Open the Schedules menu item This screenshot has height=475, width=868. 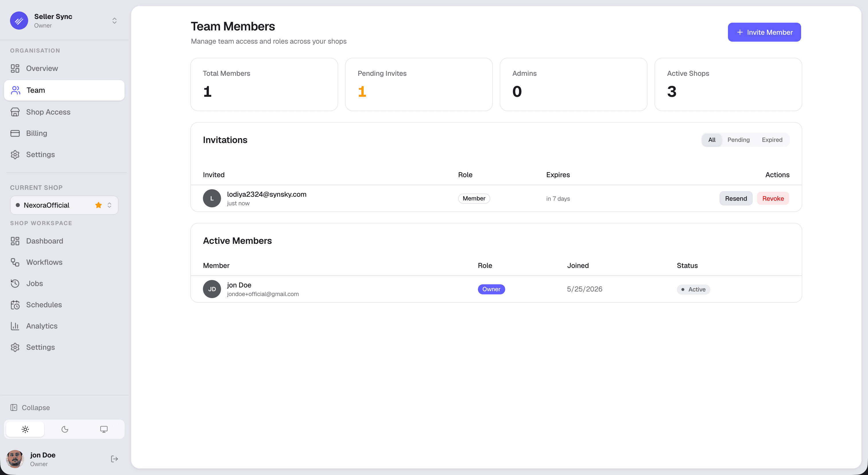point(64,305)
